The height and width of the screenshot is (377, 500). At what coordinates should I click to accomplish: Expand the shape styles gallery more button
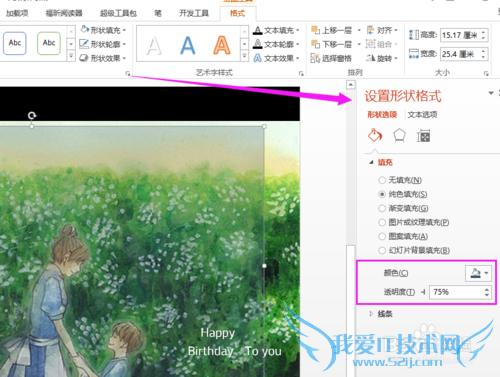71,56
